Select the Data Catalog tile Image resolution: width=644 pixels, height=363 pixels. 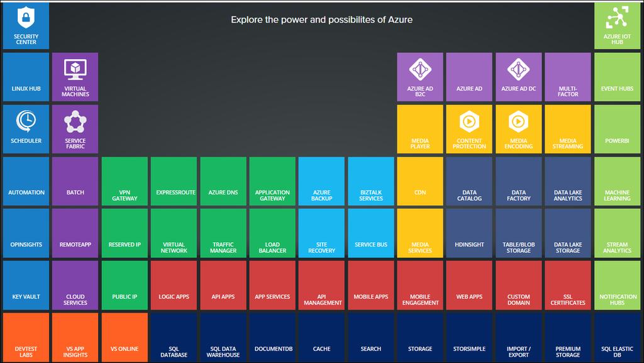click(469, 181)
